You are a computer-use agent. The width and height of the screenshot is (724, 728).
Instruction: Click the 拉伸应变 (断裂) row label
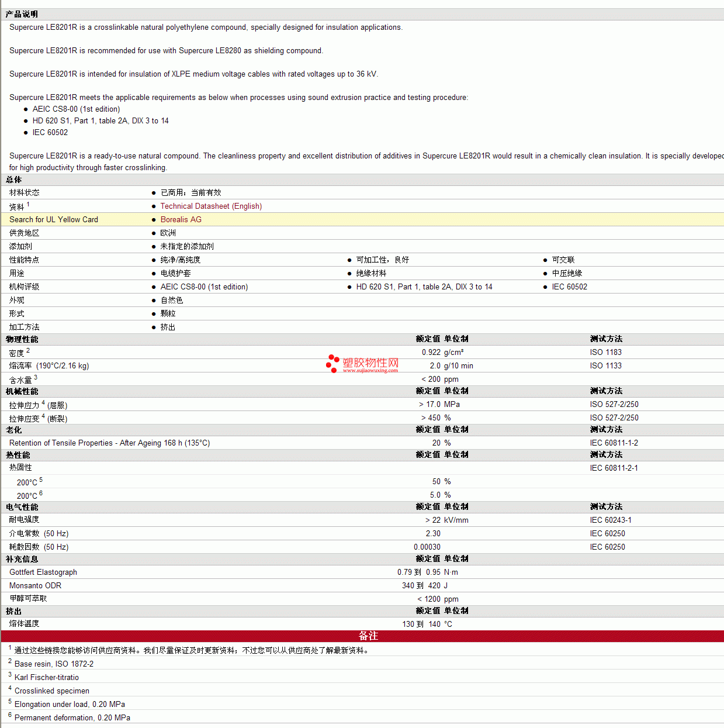(x=39, y=418)
